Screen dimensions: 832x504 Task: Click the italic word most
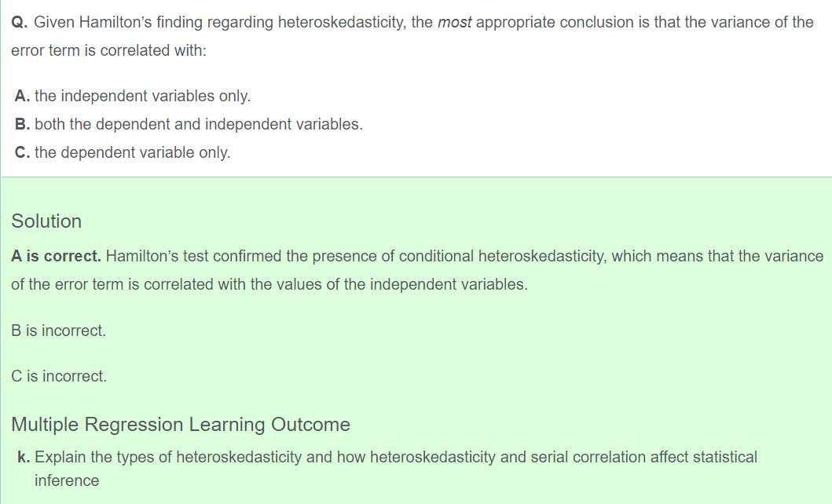click(x=455, y=22)
